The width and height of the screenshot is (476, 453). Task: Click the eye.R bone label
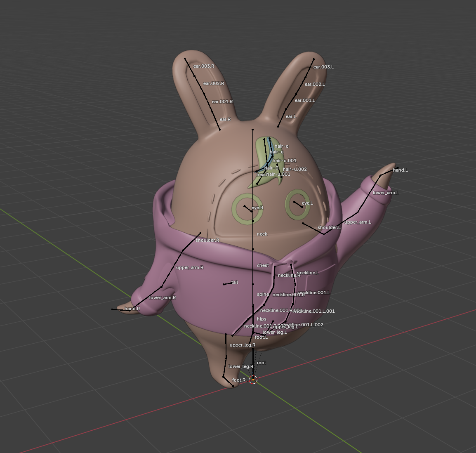click(257, 208)
